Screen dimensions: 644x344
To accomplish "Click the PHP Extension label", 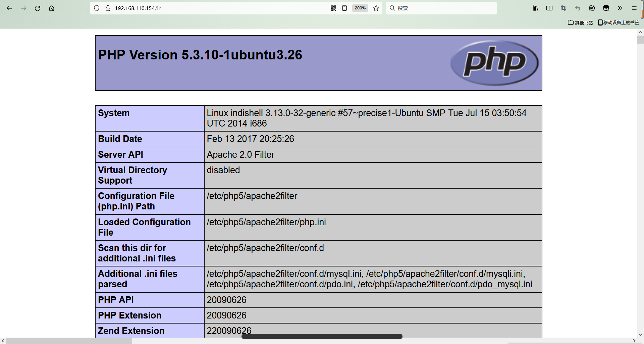I will pyautogui.click(x=130, y=315).
